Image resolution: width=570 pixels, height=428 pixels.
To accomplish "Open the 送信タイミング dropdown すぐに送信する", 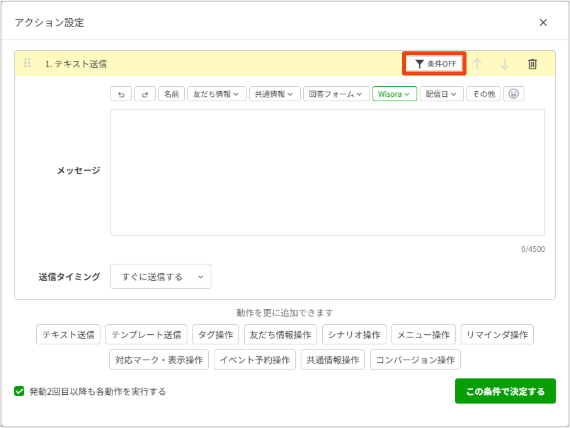I will point(161,276).
